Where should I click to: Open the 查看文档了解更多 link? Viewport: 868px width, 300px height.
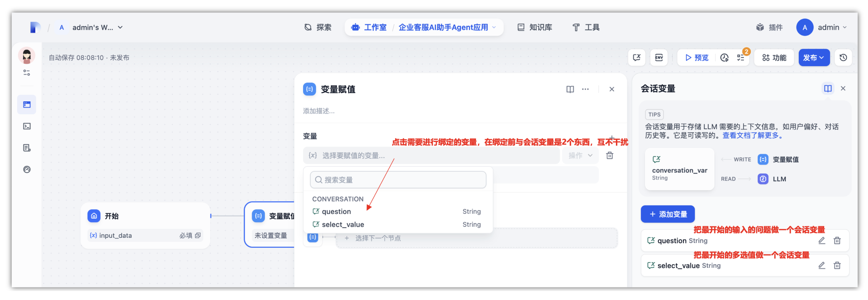pos(753,135)
